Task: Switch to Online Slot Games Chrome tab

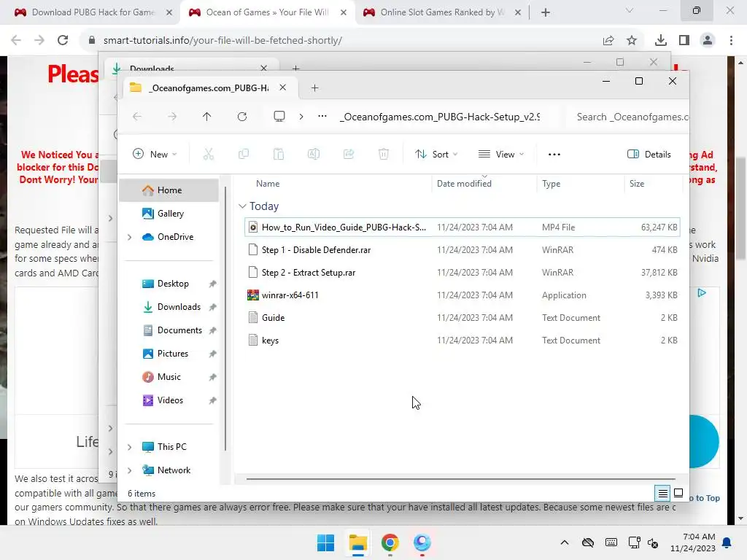Action: tap(441, 12)
